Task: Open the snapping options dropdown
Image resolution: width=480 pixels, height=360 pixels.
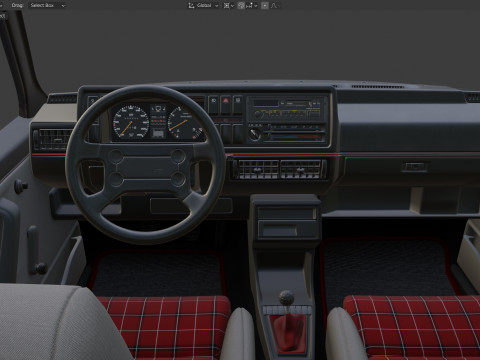Action: point(252,5)
